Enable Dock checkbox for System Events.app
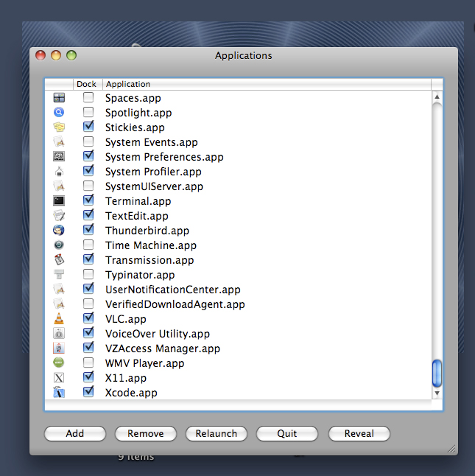Screen dimensions: 475x476 coord(88,141)
